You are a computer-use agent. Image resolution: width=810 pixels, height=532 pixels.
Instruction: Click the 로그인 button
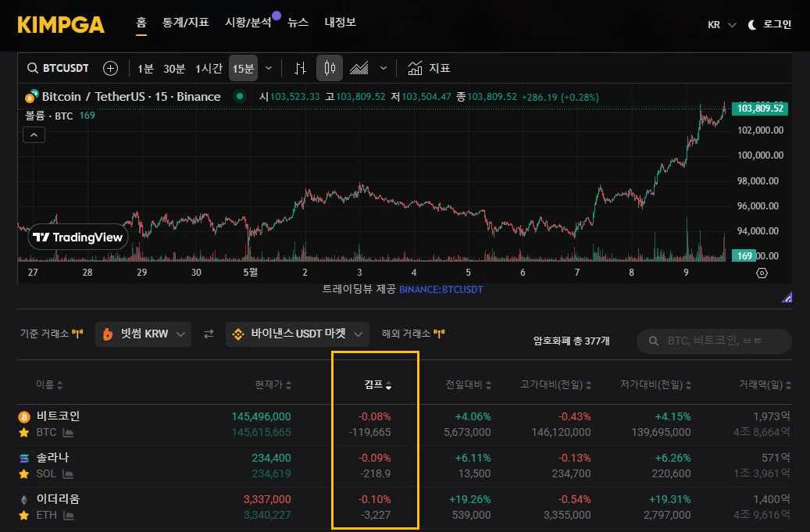click(777, 24)
